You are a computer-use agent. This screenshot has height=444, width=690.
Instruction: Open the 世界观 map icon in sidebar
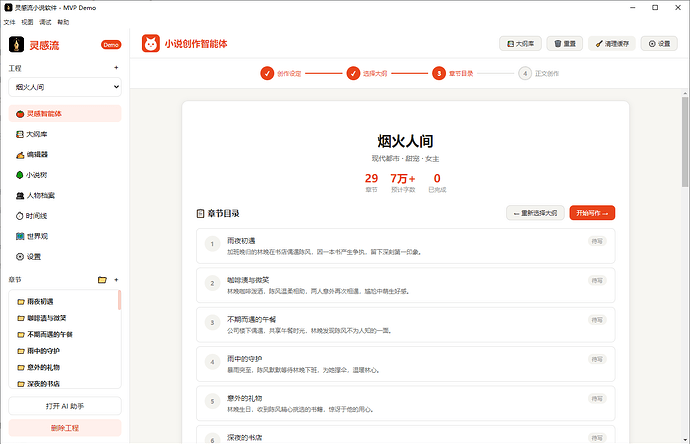pos(20,236)
